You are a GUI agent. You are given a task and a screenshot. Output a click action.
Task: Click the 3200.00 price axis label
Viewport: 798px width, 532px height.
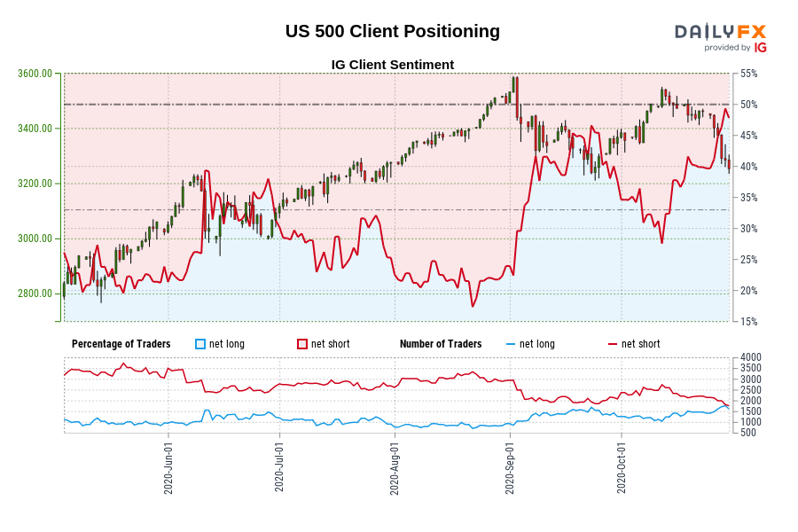coord(35,184)
